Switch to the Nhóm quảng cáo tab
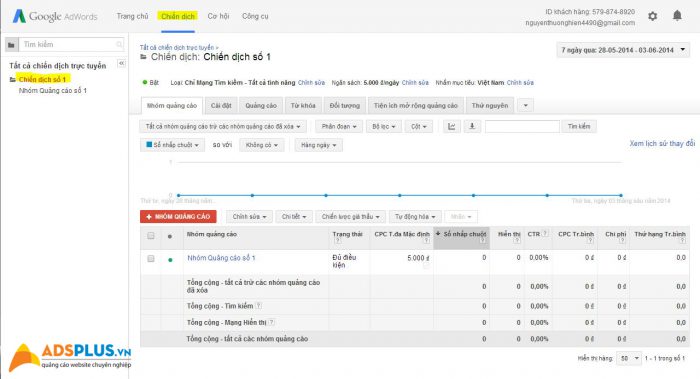700x379 pixels. point(172,106)
